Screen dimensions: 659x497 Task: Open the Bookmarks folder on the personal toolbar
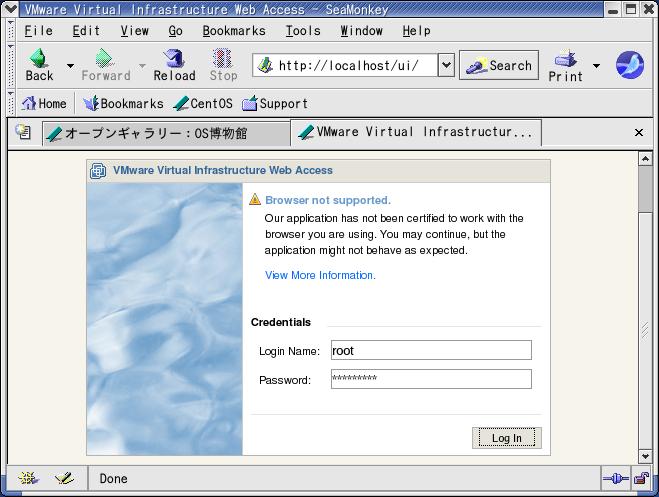click(123, 103)
